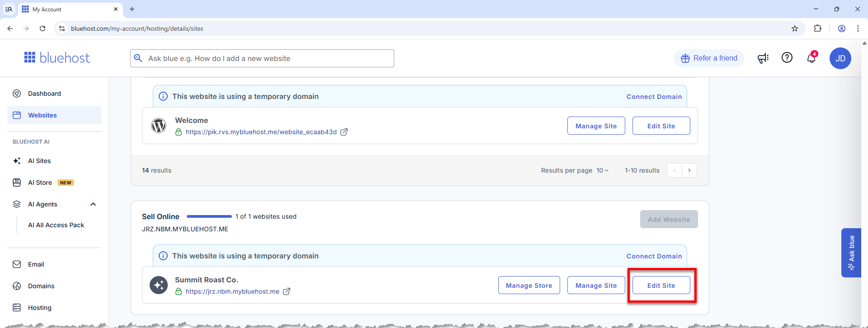Click the WordPress icon for Welcome site

click(159, 126)
